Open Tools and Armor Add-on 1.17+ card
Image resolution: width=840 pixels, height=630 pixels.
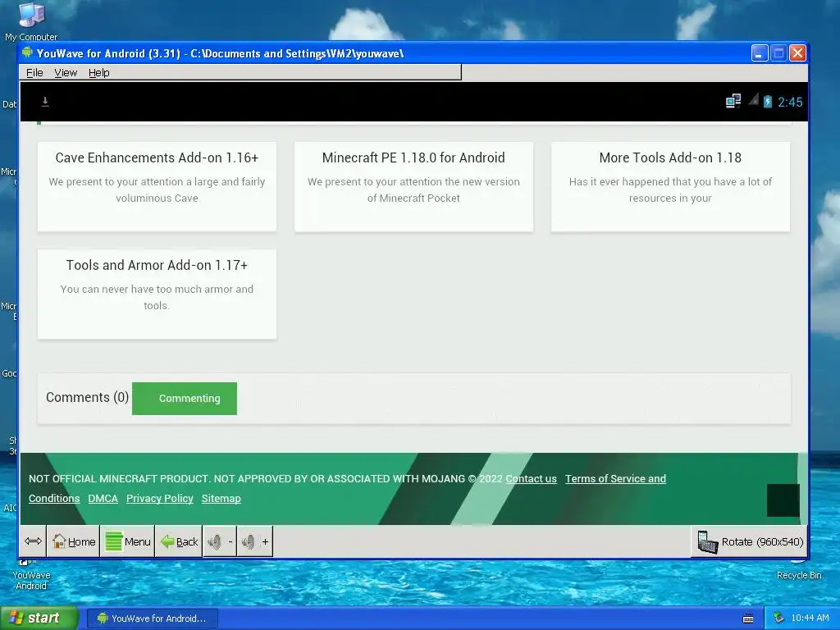click(157, 294)
